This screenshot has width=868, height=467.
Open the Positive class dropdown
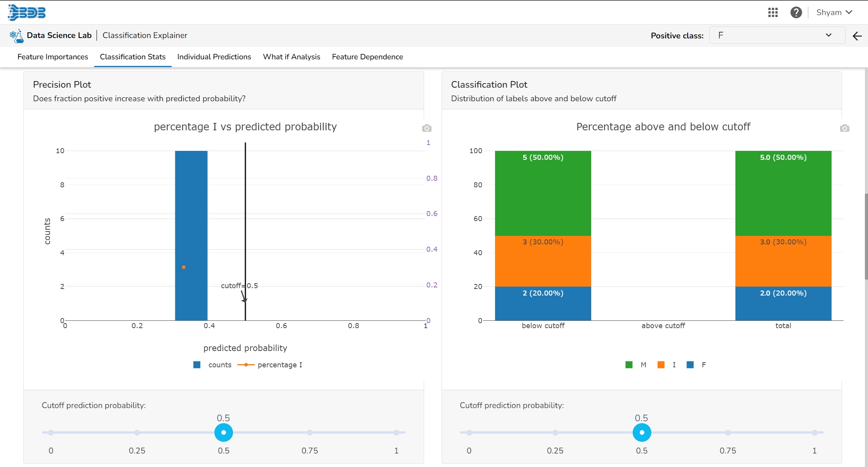pyautogui.click(x=777, y=35)
